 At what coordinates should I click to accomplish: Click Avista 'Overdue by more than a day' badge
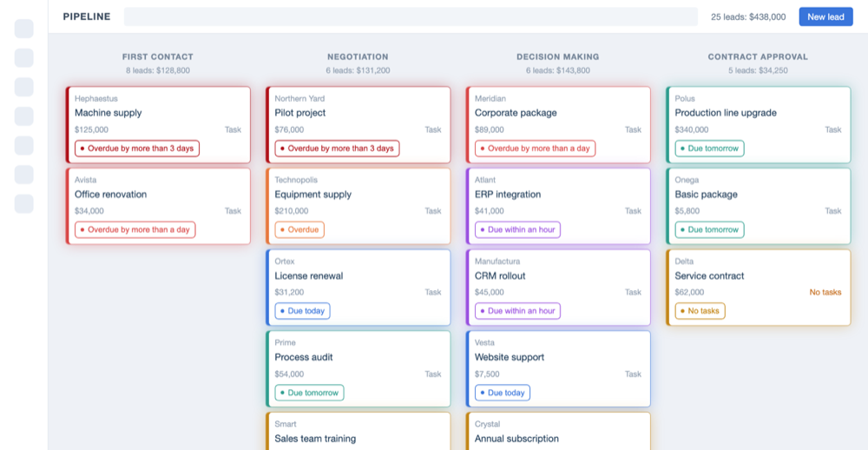click(135, 229)
